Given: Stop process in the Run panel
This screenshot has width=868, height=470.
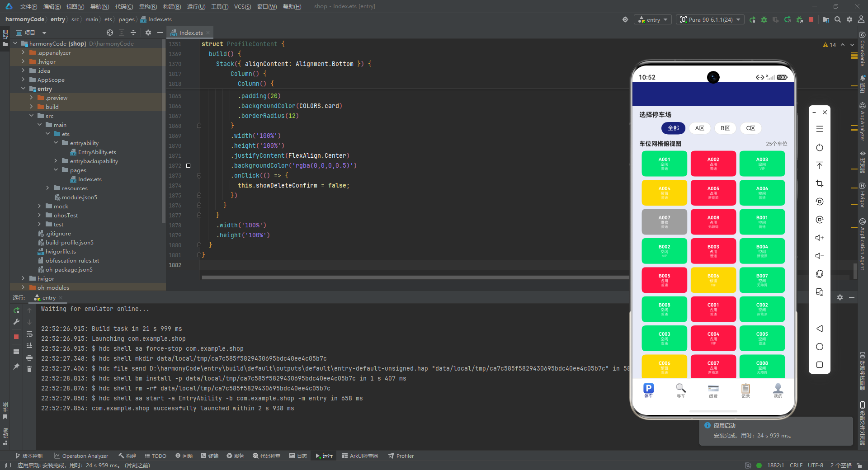Looking at the screenshot, I should click(16, 337).
